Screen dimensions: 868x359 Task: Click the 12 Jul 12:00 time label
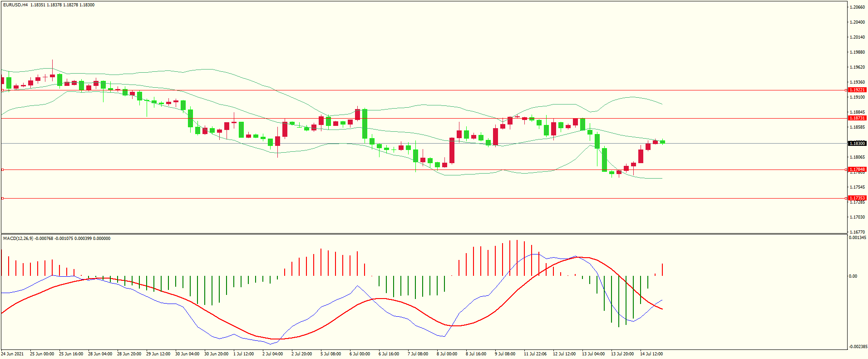[x=564, y=354]
